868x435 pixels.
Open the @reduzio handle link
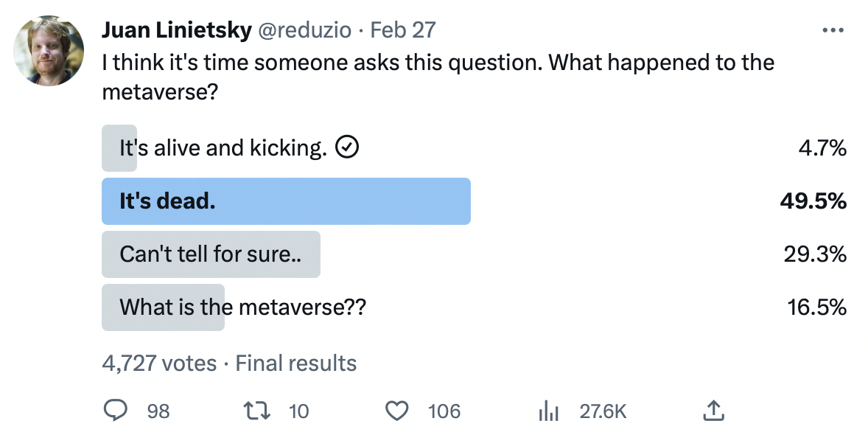302,30
